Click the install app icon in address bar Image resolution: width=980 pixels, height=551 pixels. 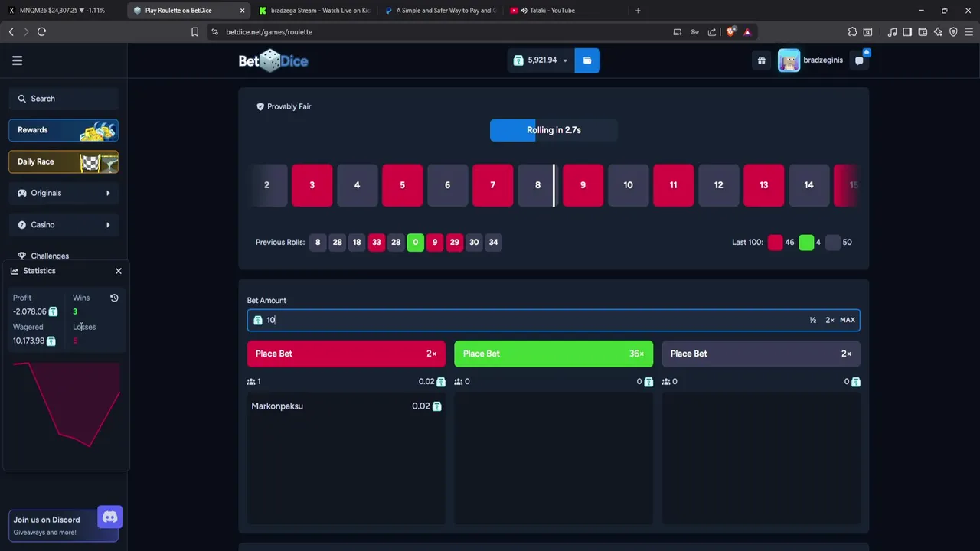[x=677, y=31]
